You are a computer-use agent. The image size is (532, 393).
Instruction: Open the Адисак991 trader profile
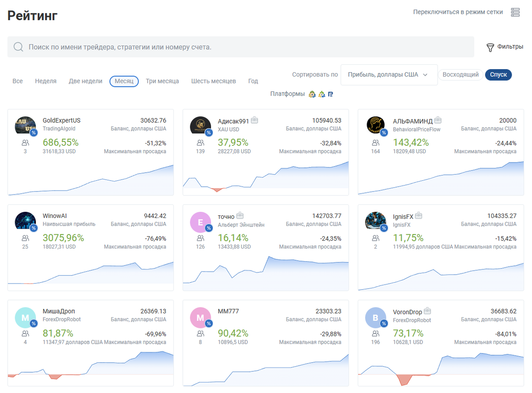[x=233, y=120]
